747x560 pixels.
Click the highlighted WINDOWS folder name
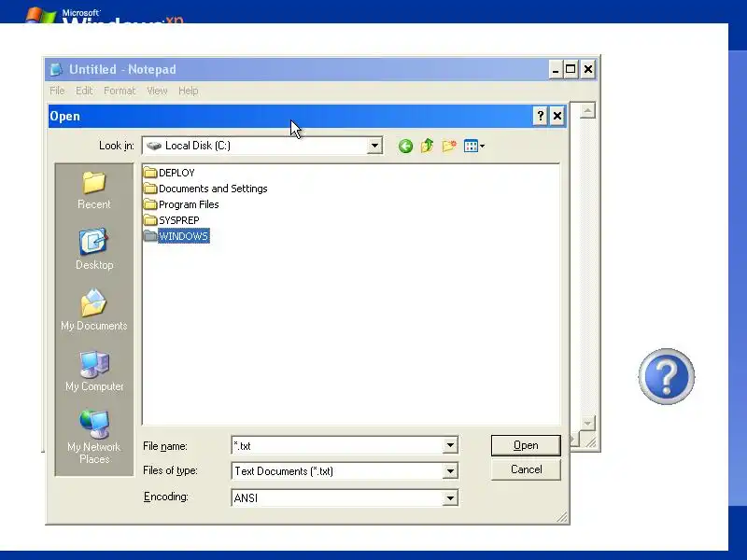tap(183, 236)
